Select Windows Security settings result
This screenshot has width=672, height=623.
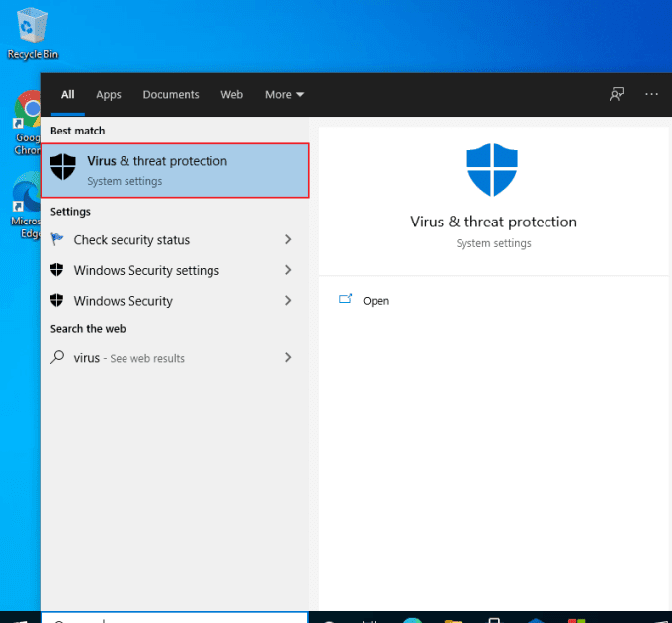coord(175,270)
